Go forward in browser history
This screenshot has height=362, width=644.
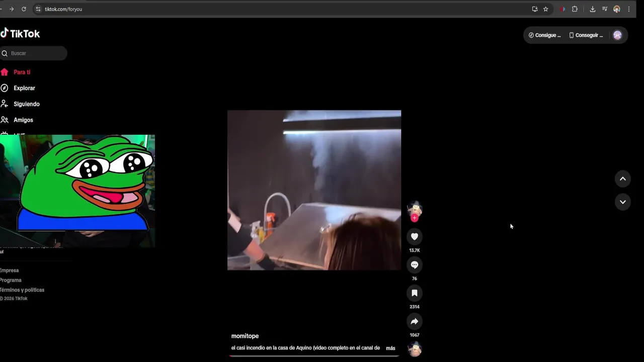pos(12,9)
